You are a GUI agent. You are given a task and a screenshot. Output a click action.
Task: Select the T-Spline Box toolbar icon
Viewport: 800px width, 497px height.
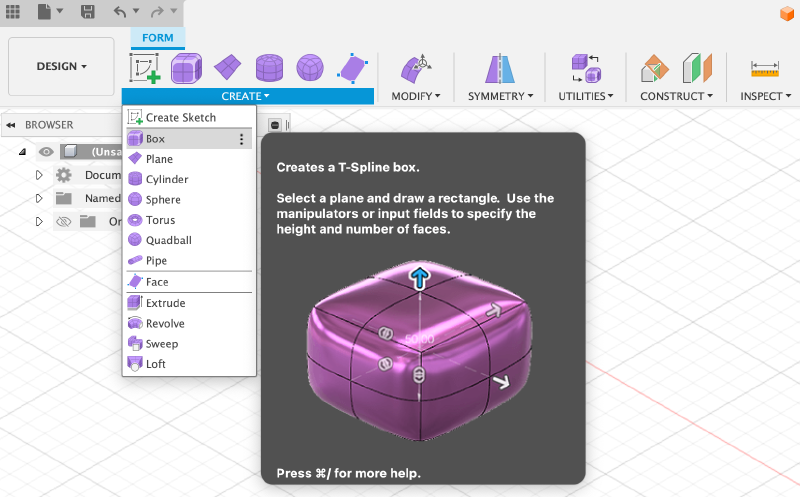(x=186, y=68)
